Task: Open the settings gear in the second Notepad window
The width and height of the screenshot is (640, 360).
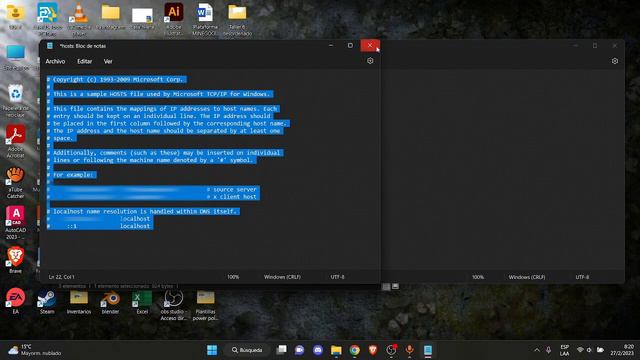Action: [x=615, y=61]
